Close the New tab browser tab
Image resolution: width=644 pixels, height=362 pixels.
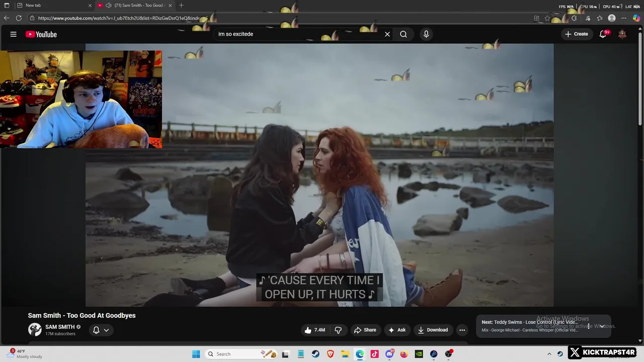90,6
